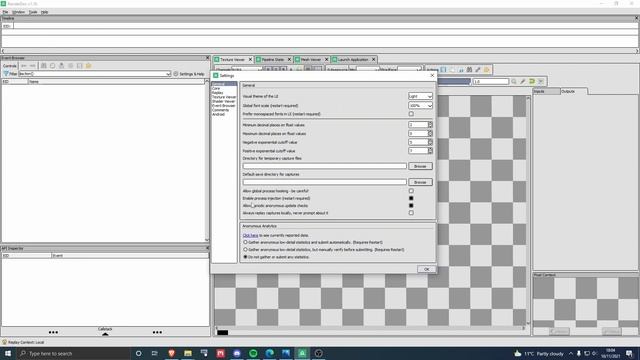
Task: Open the Windows Start menu
Action: click(8, 353)
